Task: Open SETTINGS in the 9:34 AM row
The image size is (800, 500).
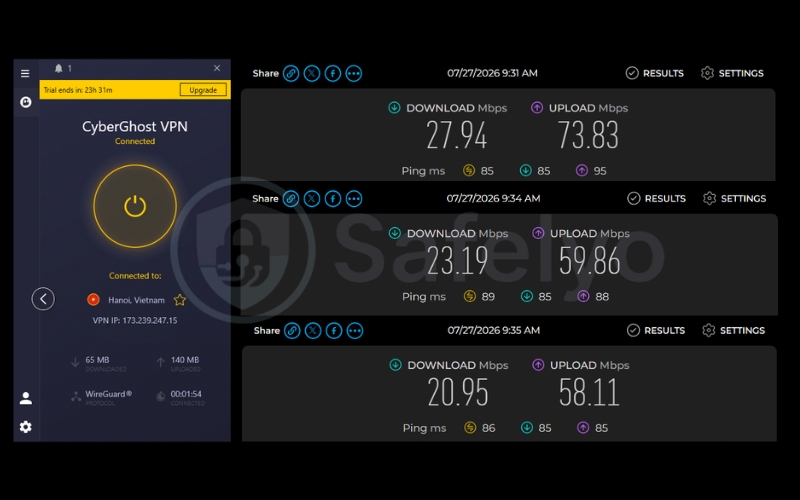Action: (x=734, y=198)
